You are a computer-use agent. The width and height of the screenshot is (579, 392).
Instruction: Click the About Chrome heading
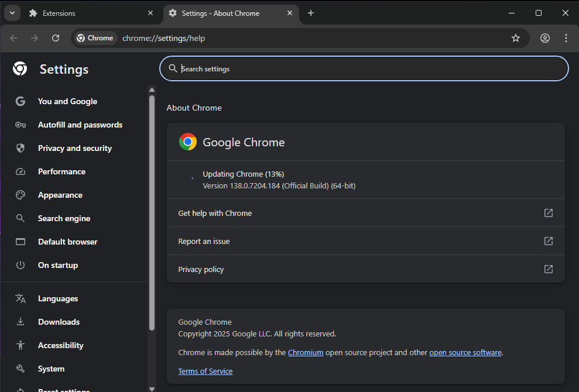[x=194, y=108]
